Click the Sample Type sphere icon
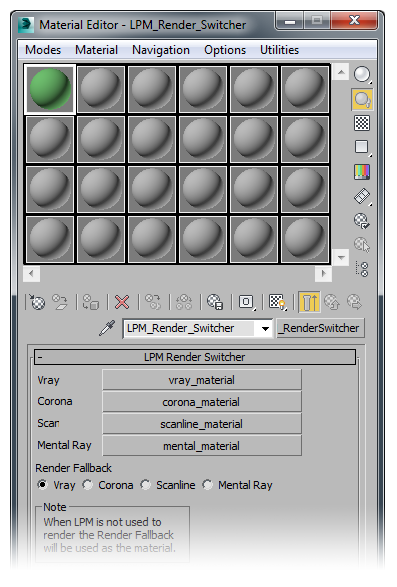This screenshot has width=397, height=587. pyautogui.click(x=362, y=74)
